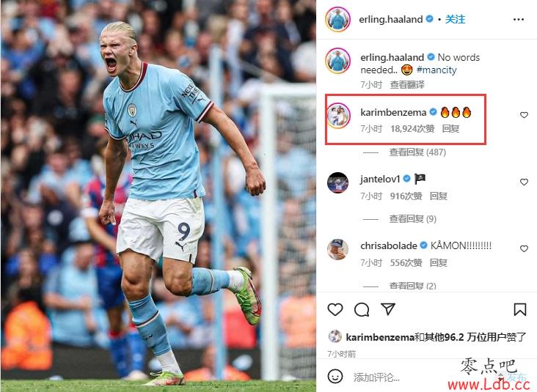Like karimbenzema's fire emoji comment
The image size is (537, 392).
[x=524, y=115]
